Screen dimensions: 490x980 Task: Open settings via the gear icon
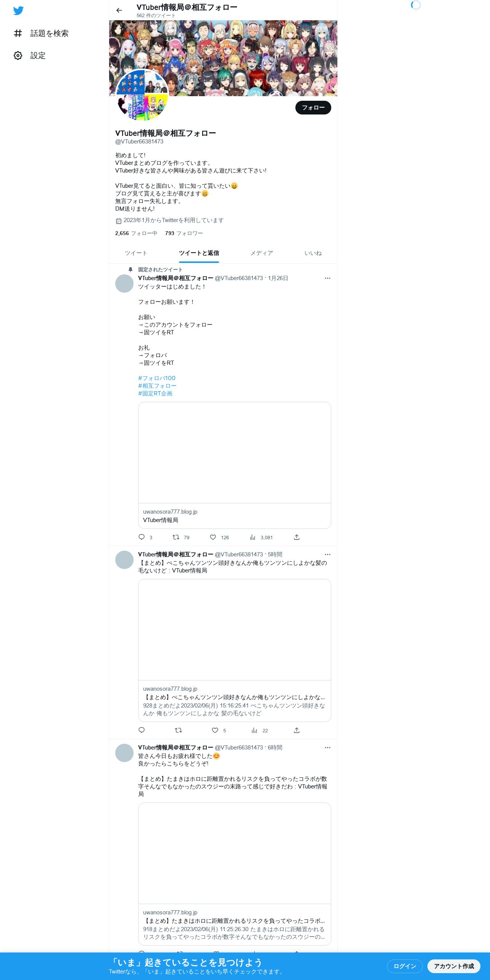tap(18, 56)
